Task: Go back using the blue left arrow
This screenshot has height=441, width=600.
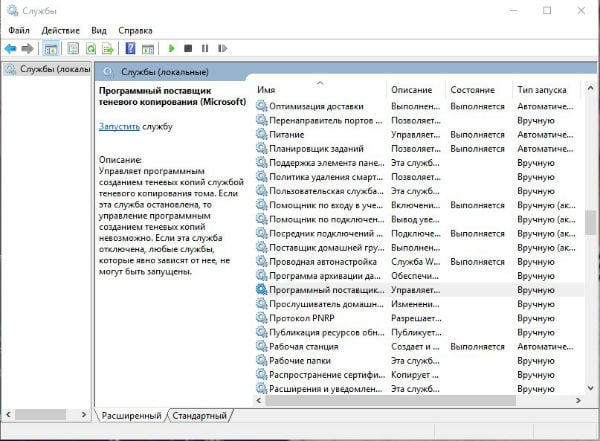Action: [x=10, y=49]
